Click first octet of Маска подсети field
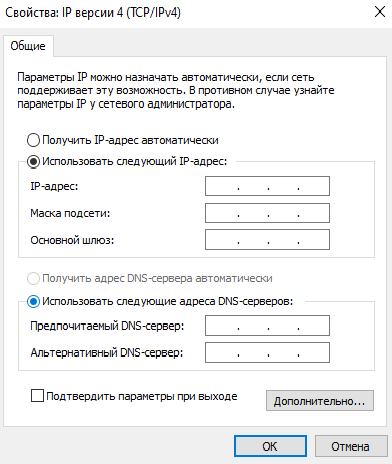Image resolution: width=392 pixels, height=464 pixels. click(x=222, y=213)
